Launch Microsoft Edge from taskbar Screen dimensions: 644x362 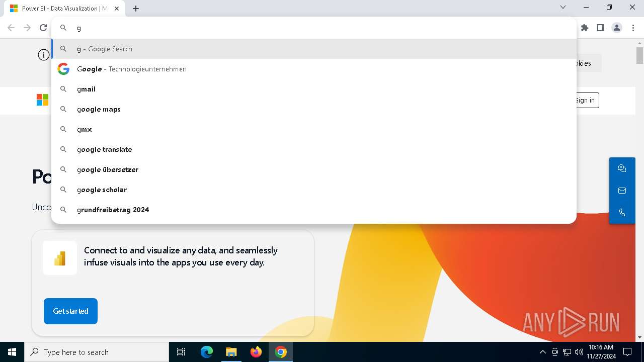[207, 352]
